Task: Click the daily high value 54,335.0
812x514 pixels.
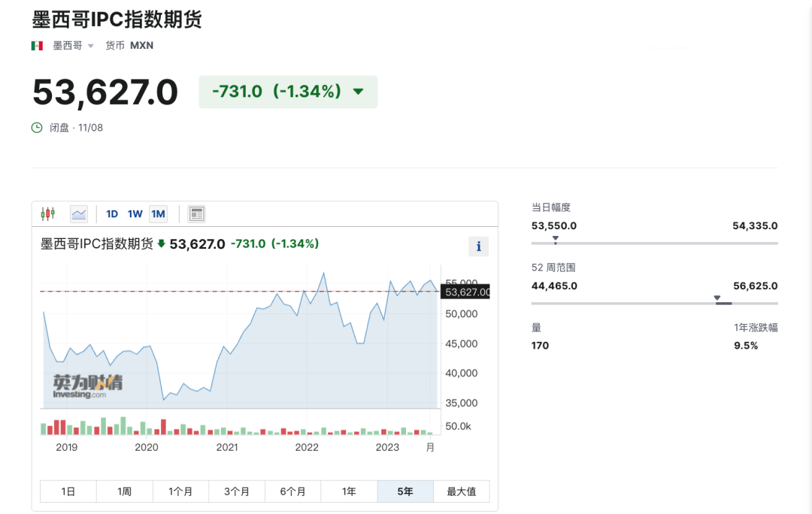Action: tap(755, 225)
